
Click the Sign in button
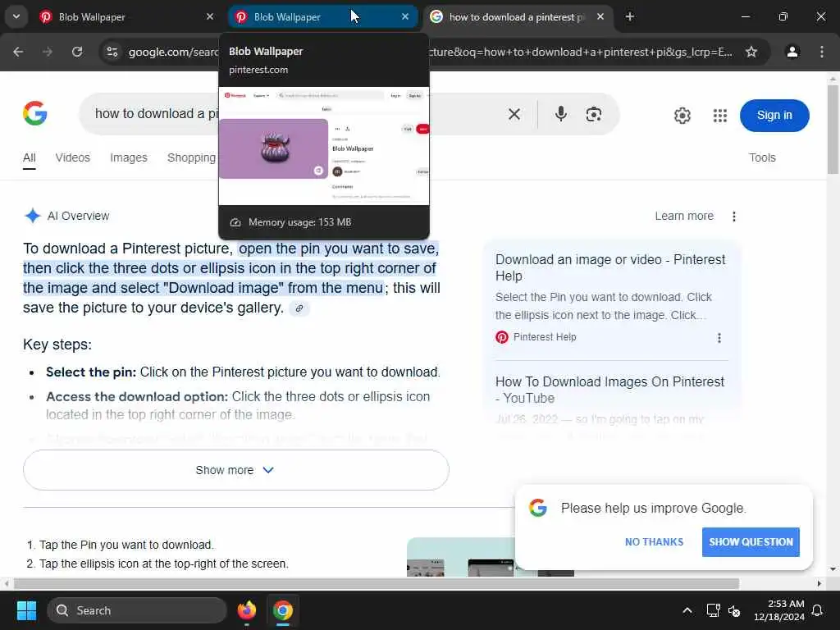(774, 115)
